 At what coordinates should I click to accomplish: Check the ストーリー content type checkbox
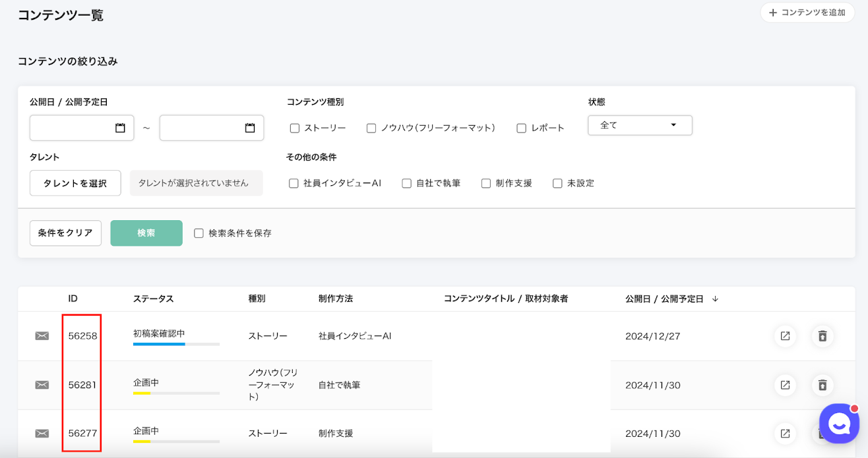tap(295, 129)
